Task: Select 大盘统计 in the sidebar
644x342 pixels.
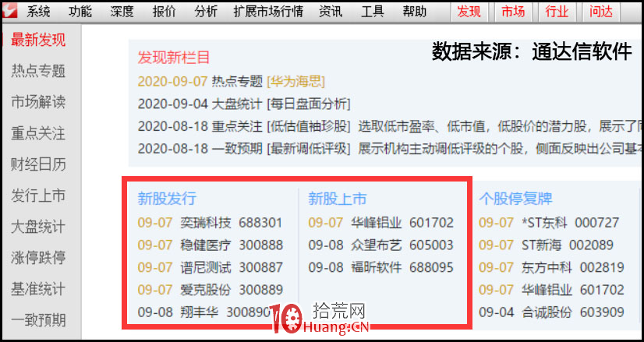Action: (38, 227)
